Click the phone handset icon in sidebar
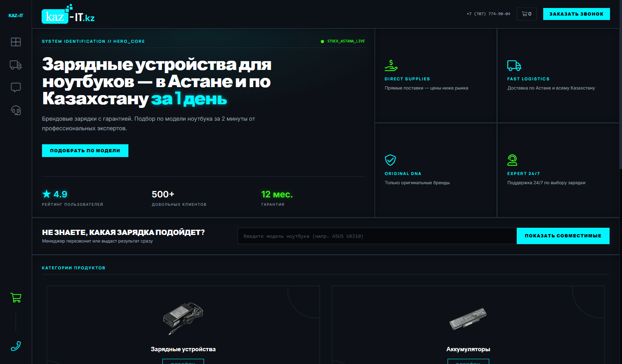The height and width of the screenshot is (364, 622). point(16,346)
